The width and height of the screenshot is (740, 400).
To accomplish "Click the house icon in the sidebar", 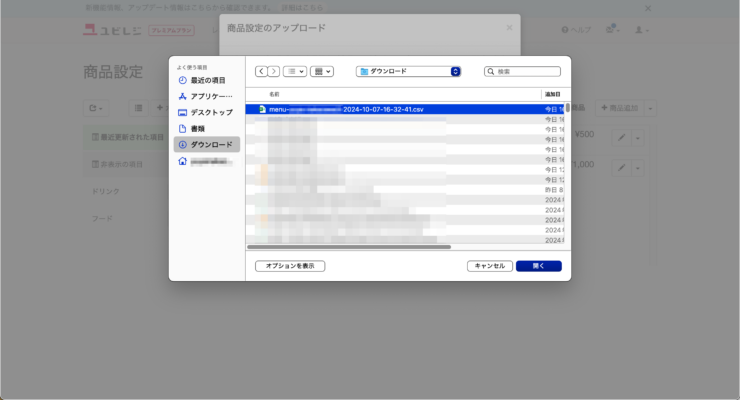I will 183,161.
